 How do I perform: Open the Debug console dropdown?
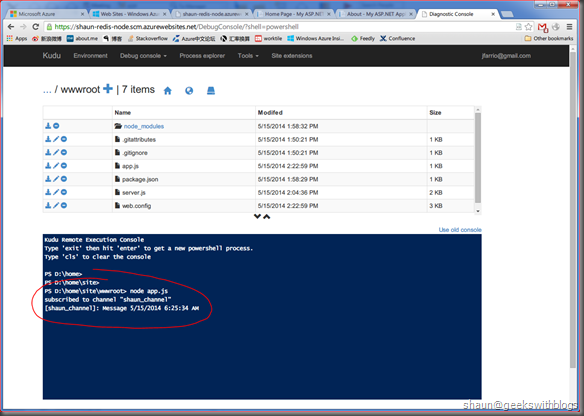point(143,56)
